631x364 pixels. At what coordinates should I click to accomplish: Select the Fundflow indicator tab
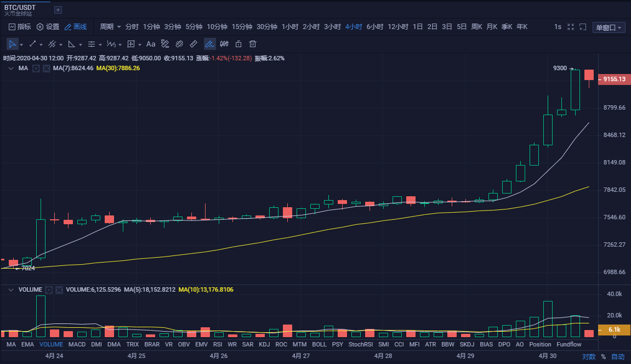pyautogui.click(x=569, y=344)
